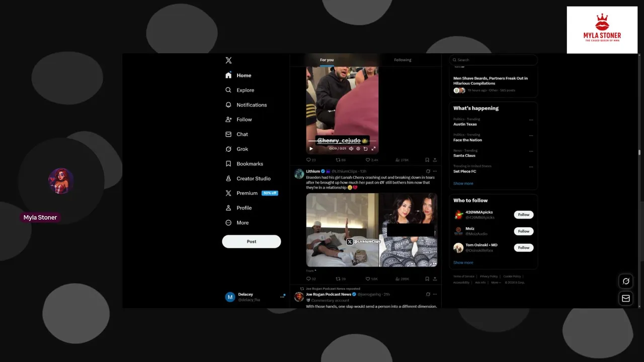Open the Home page
The width and height of the screenshot is (644, 362).
(x=238, y=75)
